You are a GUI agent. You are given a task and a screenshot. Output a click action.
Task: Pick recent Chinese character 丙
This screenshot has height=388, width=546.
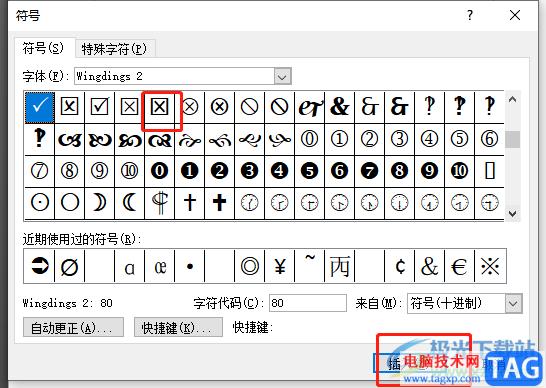[340, 266]
